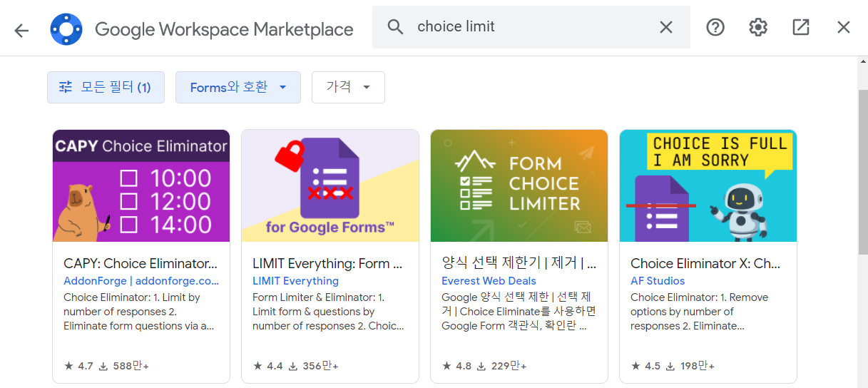The width and height of the screenshot is (868, 388).
Task: Open developer link AddonForge | addonforge.co...
Action: 141,281
